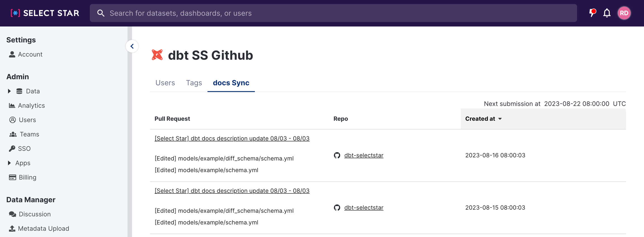644x237 pixels.
Task: Open the notifications bell
Action: tap(607, 13)
